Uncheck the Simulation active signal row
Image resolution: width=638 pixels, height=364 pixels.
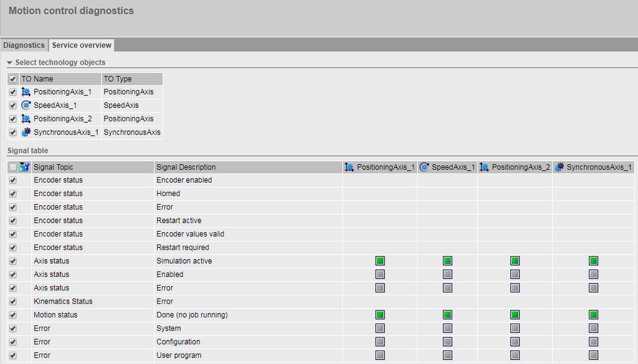pos(12,261)
